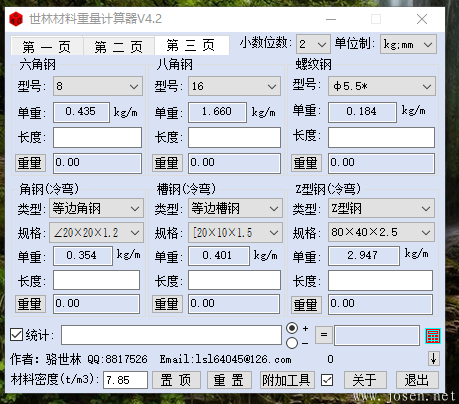The image size is (459, 404).
Task: Open the 单位制 kg;mm dropdown
Action: click(408, 44)
